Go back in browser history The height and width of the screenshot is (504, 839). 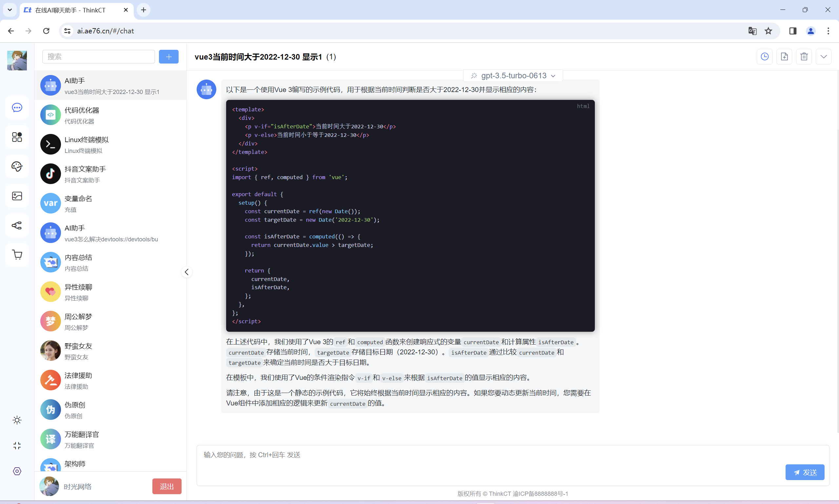click(x=11, y=31)
